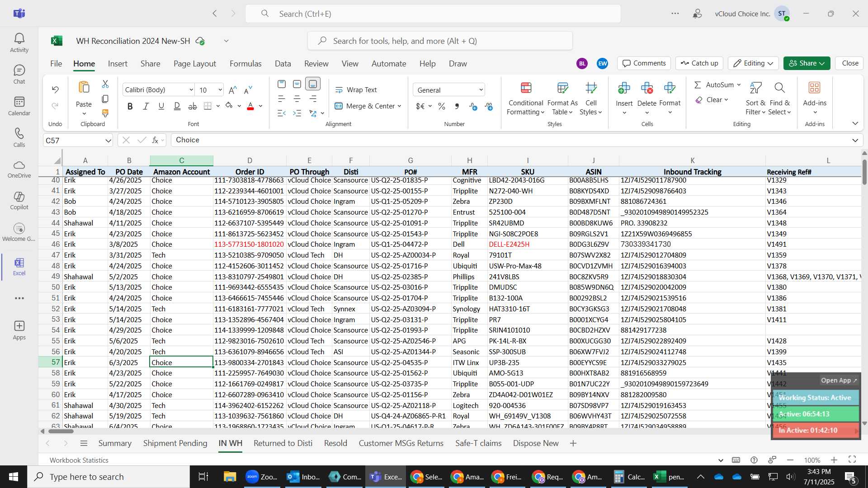This screenshot has width=868, height=488.
Task: Open font size dropdown
Action: pyautogui.click(x=220, y=90)
